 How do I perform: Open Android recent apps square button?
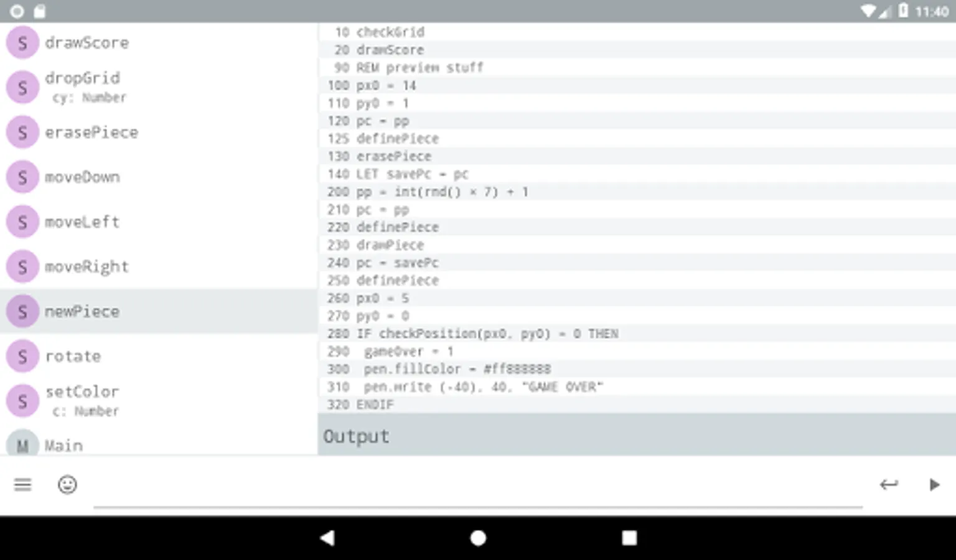click(629, 538)
